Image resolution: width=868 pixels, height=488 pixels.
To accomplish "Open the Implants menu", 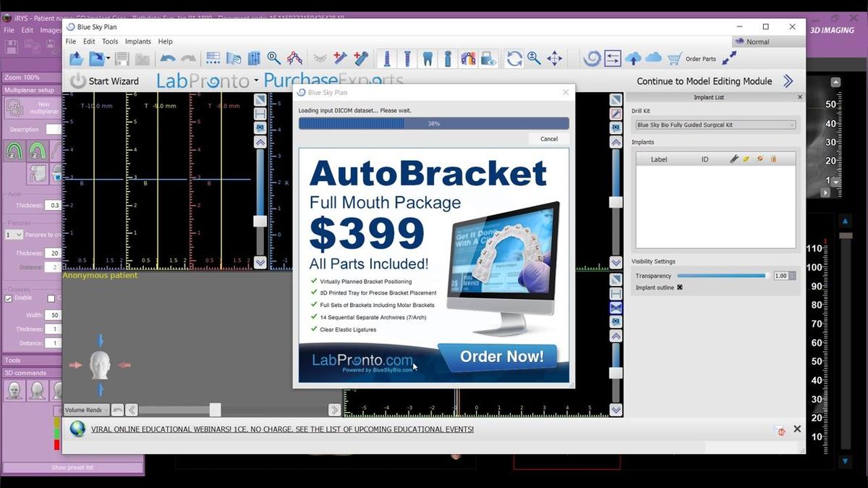I will pos(138,41).
